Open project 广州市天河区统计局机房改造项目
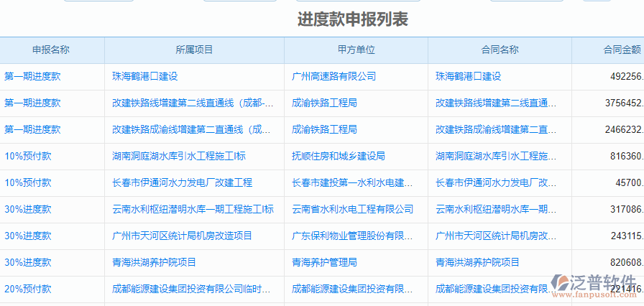 (183, 236)
